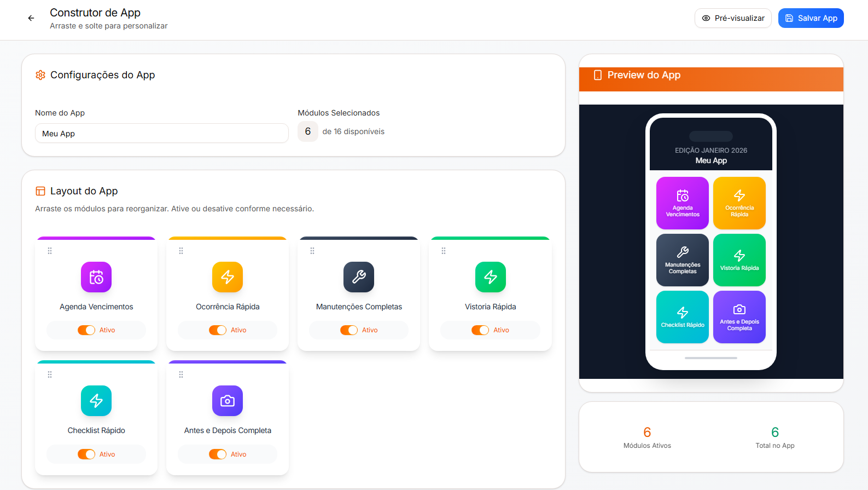Click the gear icon beside Configurações do App
The image size is (868, 490).
coord(40,75)
